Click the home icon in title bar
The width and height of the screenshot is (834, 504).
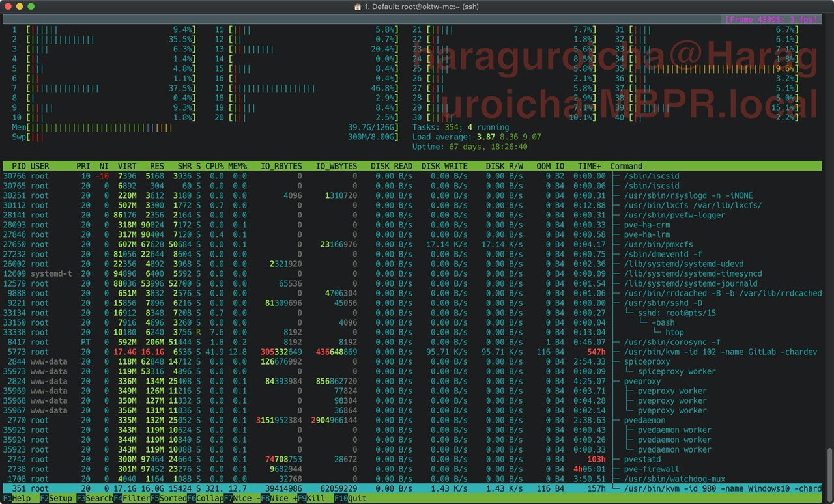(x=357, y=7)
